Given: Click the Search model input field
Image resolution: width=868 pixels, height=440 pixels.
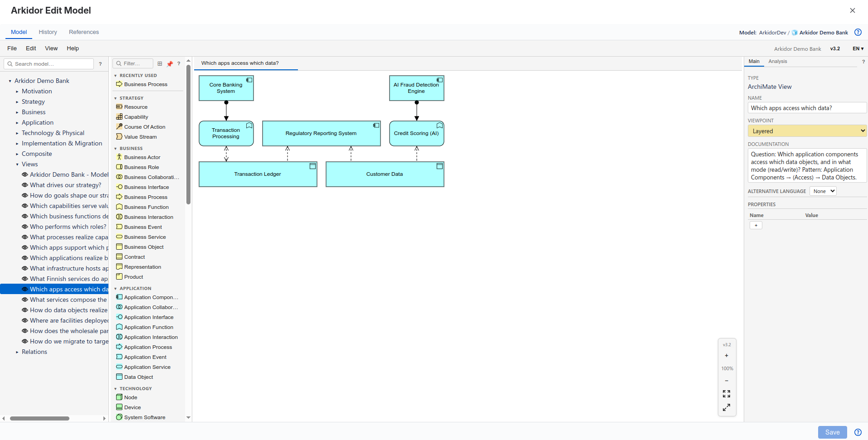Looking at the screenshot, I should 49,64.
